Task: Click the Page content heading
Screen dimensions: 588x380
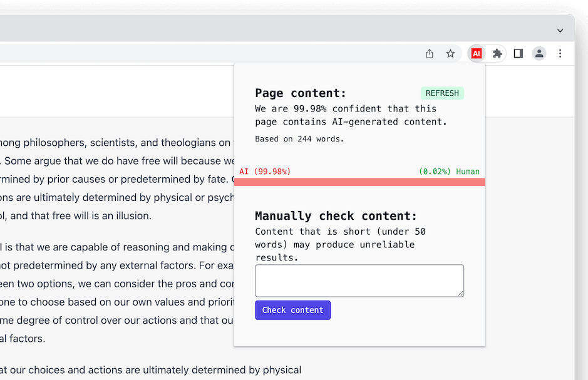Action: pyautogui.click(x=301, y=93)
